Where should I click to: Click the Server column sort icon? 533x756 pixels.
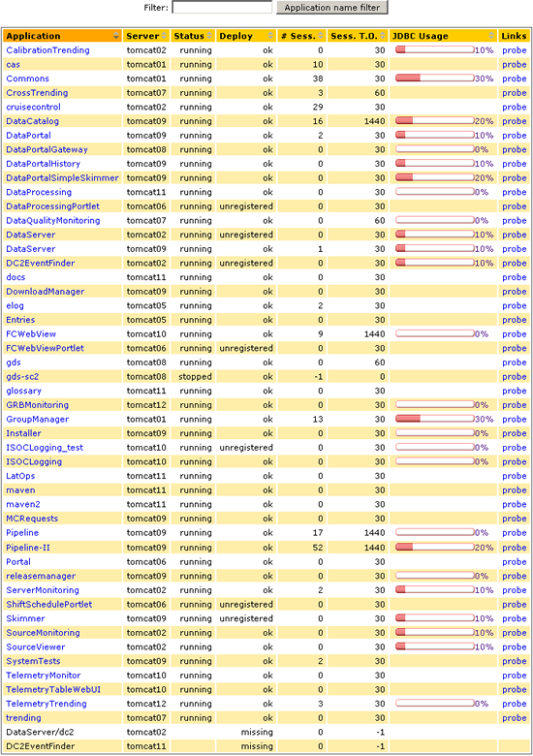point(165,36)
